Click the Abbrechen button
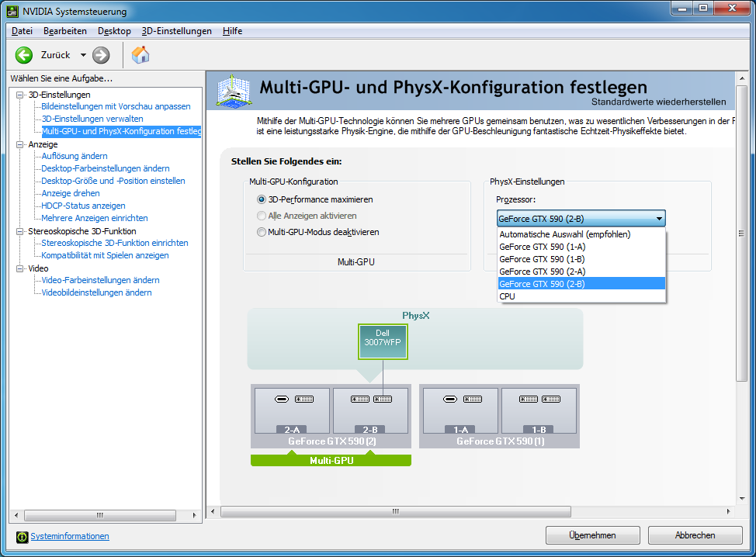This screenshot has width=756, height=557. pos(695,535)
